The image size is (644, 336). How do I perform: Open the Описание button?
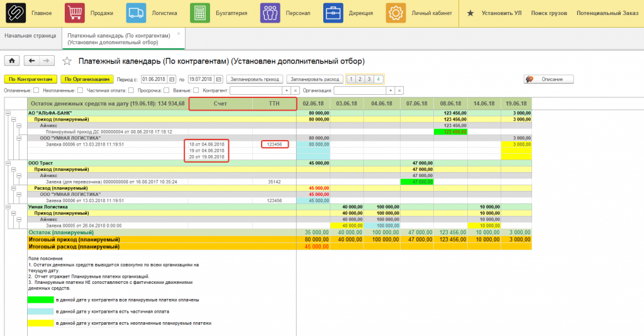pos(548,79)
